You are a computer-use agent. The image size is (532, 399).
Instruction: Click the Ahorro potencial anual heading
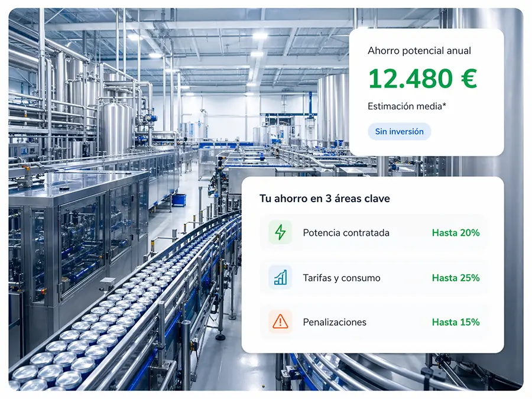tap(420, 51)
